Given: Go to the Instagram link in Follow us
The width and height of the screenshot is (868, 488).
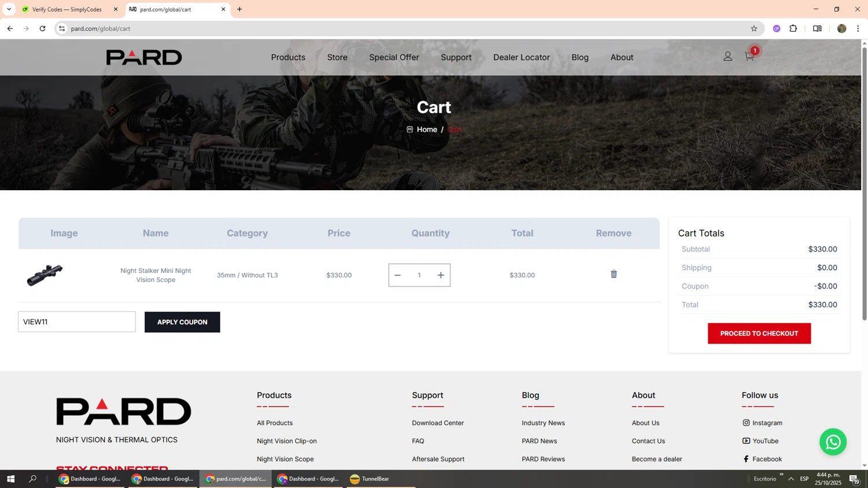Looking at the screenshot, I should [x=762, y=423].
